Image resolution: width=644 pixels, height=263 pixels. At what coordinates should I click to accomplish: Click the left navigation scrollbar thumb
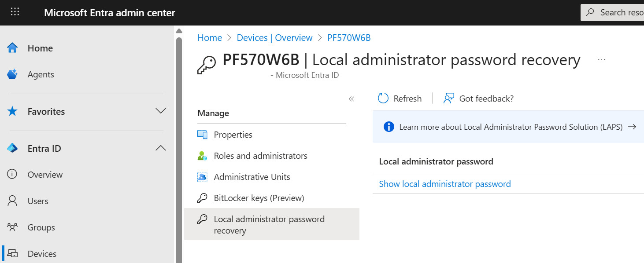pos(179,150)
